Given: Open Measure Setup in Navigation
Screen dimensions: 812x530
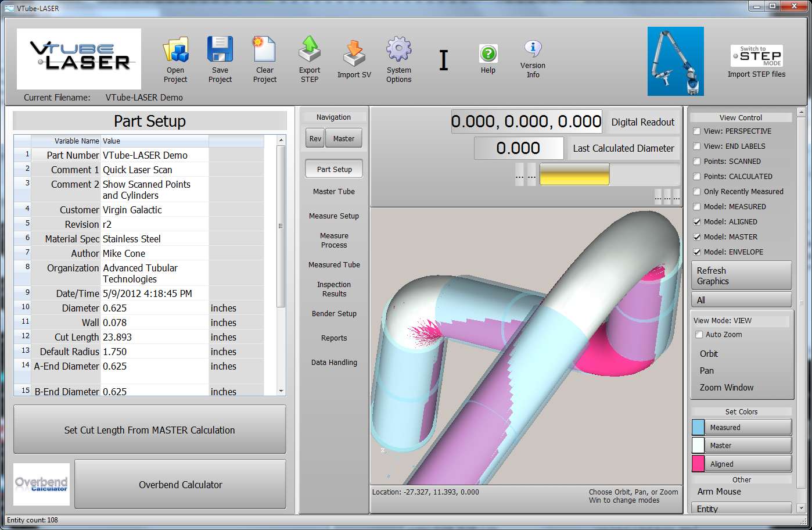Looking at the screenshot, I should pyautogui.click(x=334, y=216).
